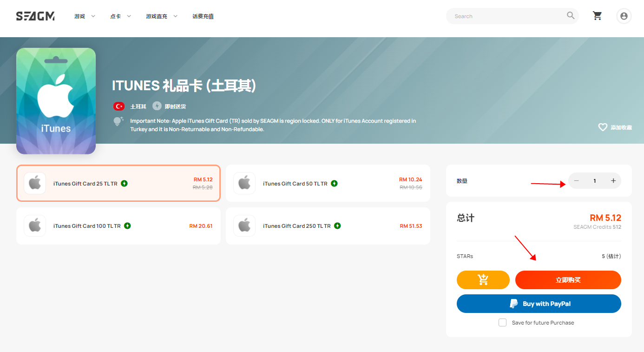Image resolution: width=644 pixels, height=352 pixels.
Task: Increase quantity with the plus button
Action: point(613,181)
